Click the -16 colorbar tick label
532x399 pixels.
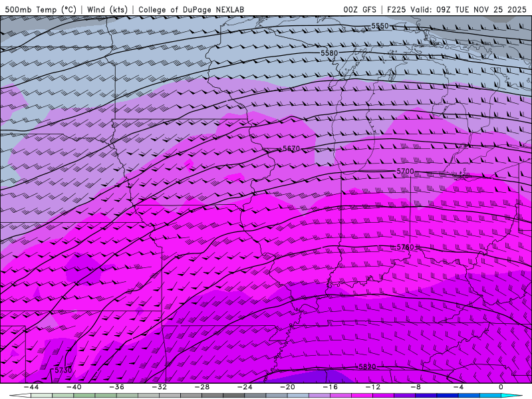[330, 387]
